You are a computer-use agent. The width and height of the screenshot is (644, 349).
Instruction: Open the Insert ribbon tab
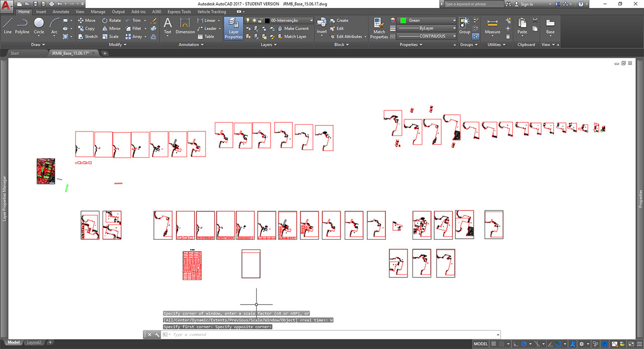[x=41, y=12]
